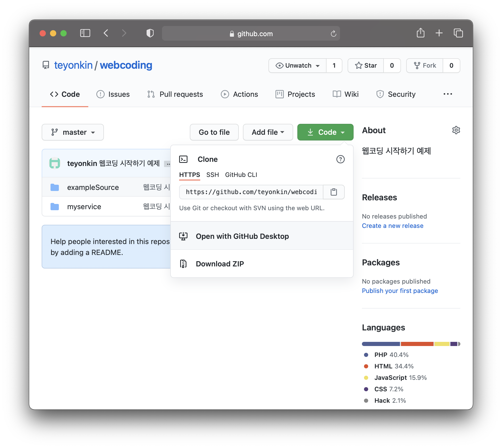Screen dimensions: 502x448
Task: Open the Safari share icon
Action: click(421, 33)
